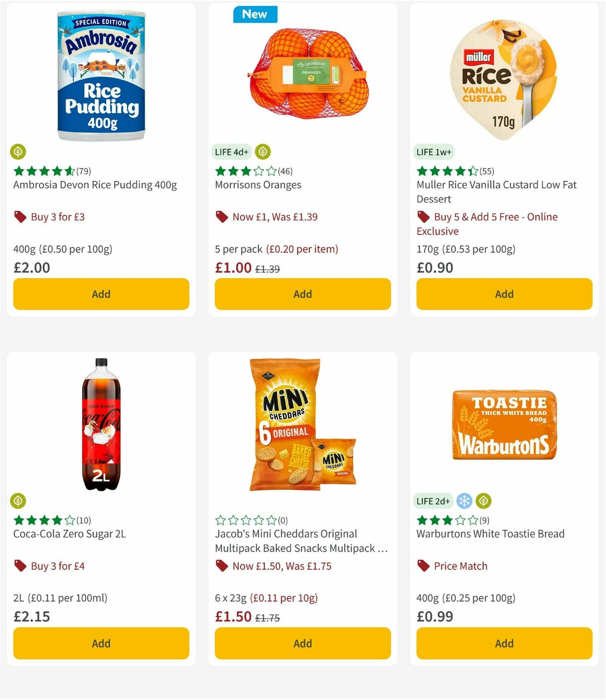Open the review count for Ambrosia Rice Pudding

82,171
